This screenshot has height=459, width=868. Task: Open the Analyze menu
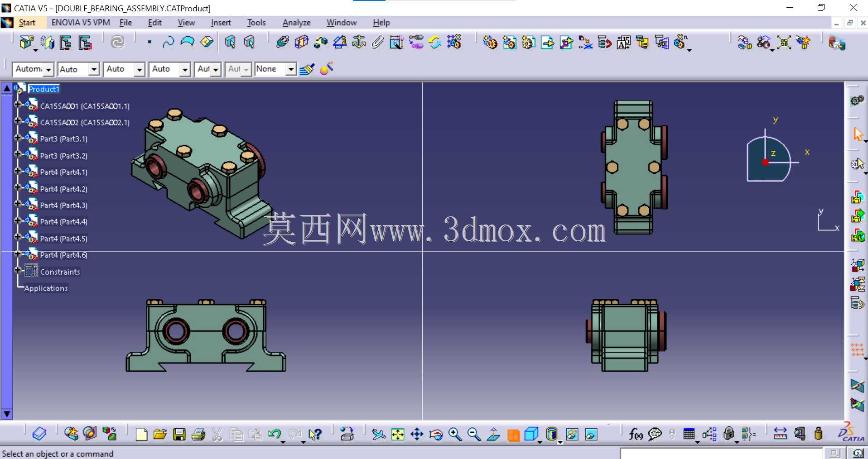(296, 23)
